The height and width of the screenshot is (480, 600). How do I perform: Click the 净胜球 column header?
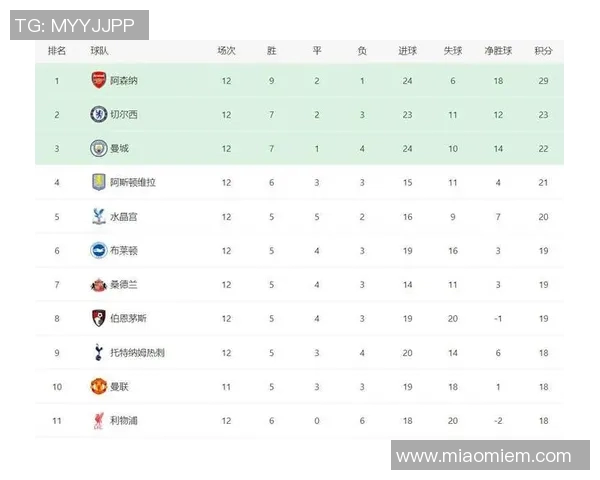498,50
